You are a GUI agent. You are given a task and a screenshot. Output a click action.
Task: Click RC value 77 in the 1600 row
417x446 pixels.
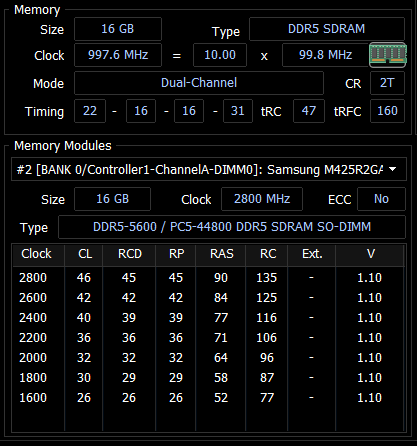pyautogui.click(x=267, y=398)
